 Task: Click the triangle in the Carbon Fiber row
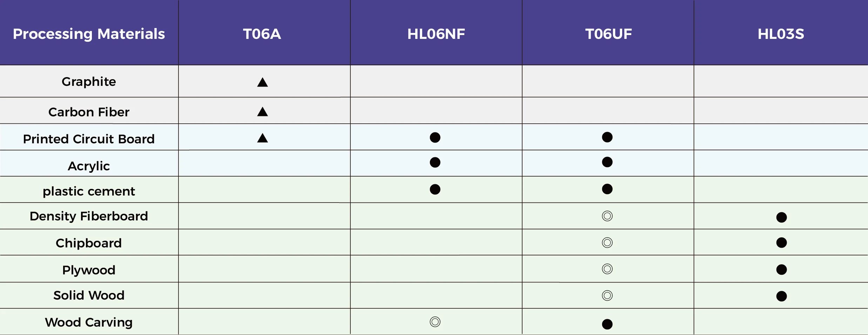click(262, 112)
